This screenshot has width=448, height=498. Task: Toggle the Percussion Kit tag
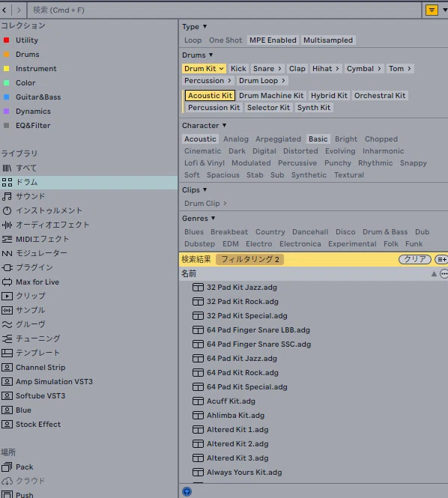point(214,108)
